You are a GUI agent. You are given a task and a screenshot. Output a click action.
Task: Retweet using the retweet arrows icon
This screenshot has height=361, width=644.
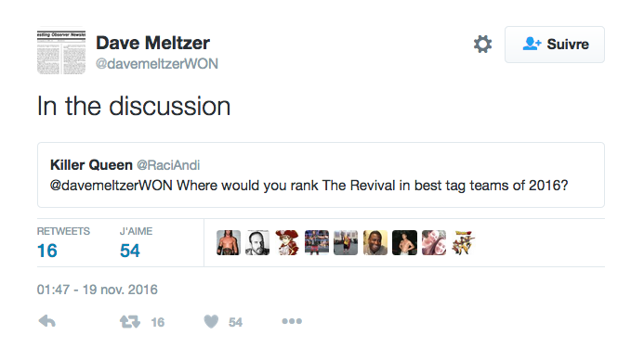pyautogui.click(x=130, y=322)
